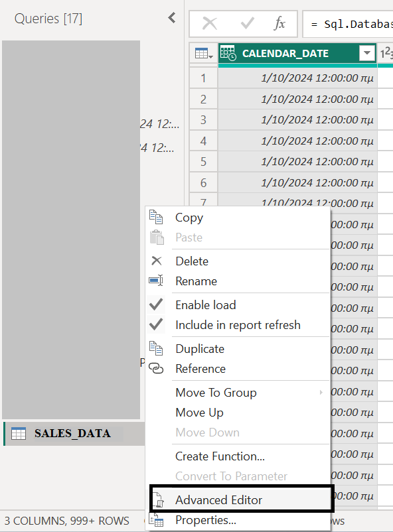Confirm formula with checkmark button
Screen dimensions: 393x532
247,24
